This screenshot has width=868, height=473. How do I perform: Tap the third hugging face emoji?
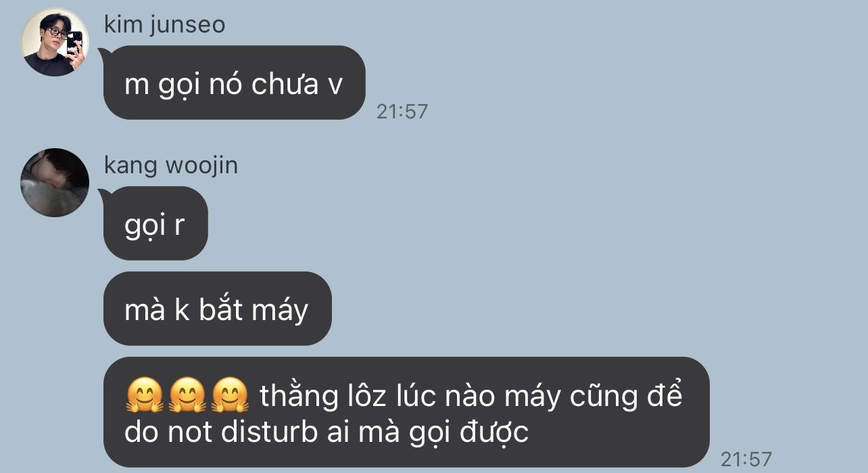pyautogui.click(x=231, y=397)
